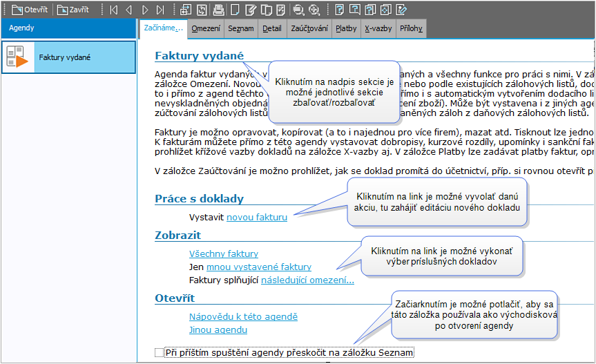The image size is (596, 364).
Task: Open the Platby tab
Action: tap(346, 28)
